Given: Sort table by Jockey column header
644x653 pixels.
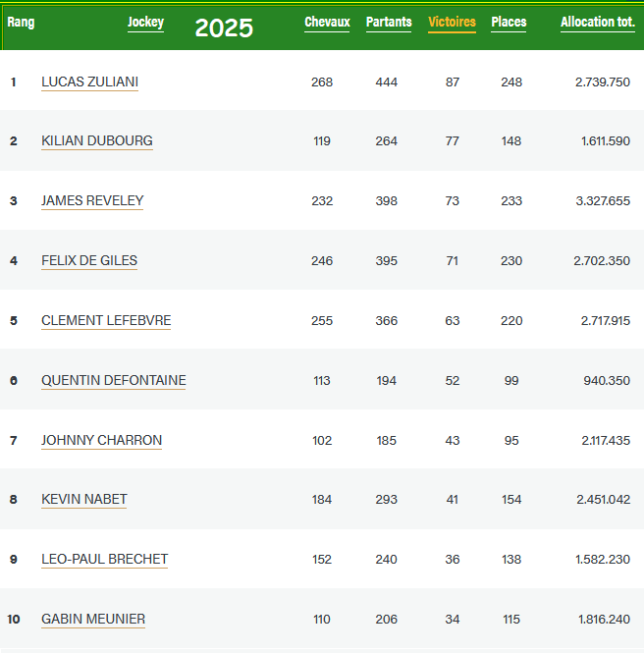Looking at the screenshot, I should pyautogui.click(x=145, y=23).
